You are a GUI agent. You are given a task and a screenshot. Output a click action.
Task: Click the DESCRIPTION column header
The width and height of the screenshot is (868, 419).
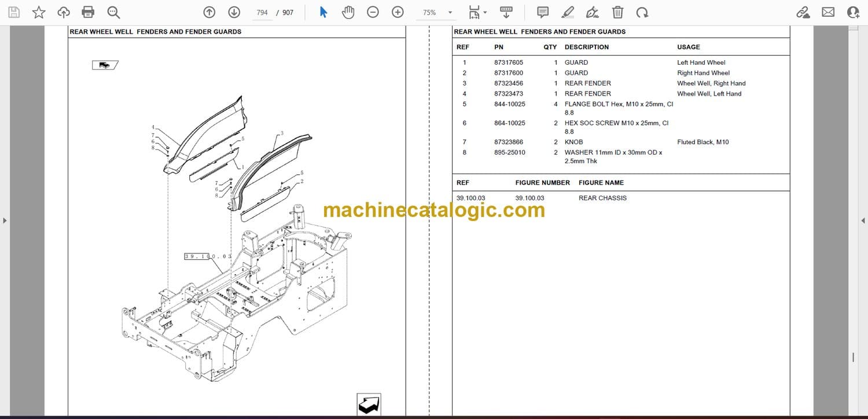click(x=587, y=47)
